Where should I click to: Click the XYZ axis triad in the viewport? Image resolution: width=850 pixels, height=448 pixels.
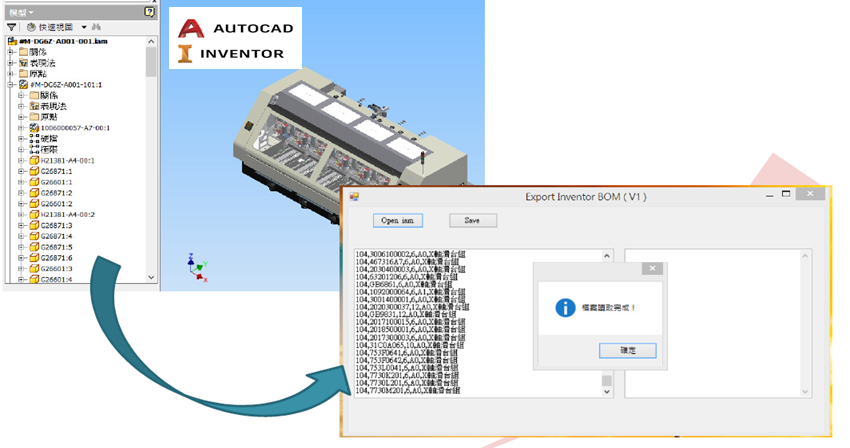[197, 267]
